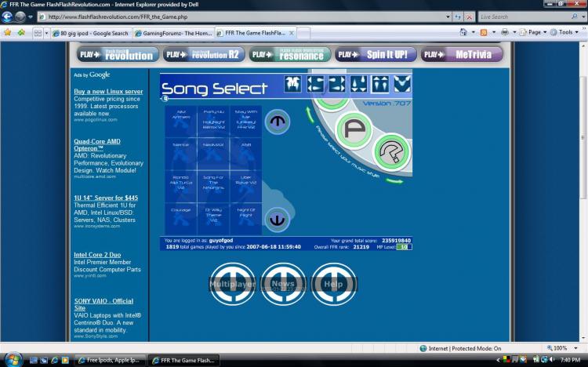Click the Live Search input field

click(x=525, y=17)
